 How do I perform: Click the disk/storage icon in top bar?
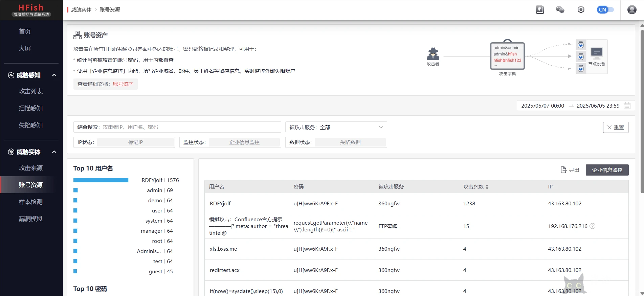tap(540, 10)
